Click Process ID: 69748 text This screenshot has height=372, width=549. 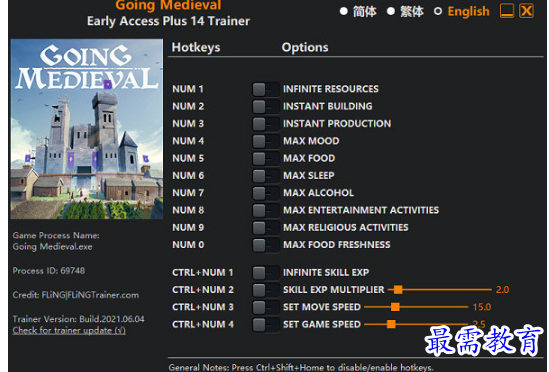click(49, 271)
